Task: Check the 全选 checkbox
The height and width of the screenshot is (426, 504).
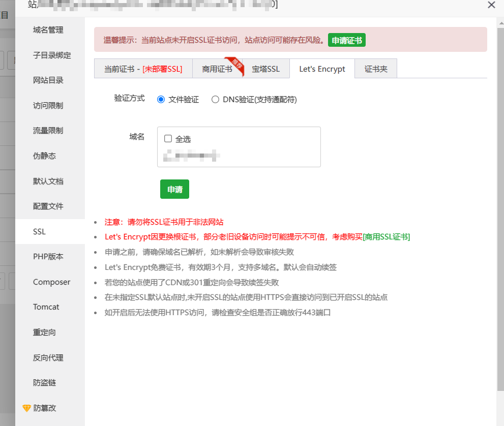Action: click(x=168, y=138)
